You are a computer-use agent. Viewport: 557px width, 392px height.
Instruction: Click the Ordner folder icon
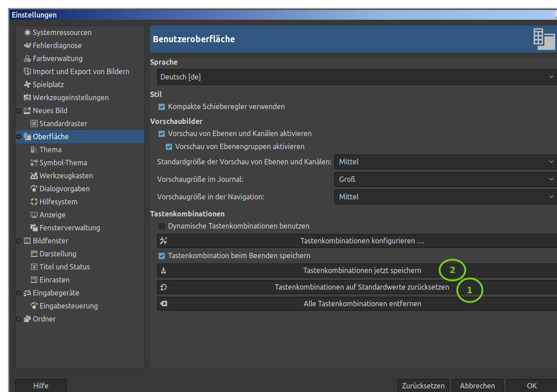click(x=27, y=319)
